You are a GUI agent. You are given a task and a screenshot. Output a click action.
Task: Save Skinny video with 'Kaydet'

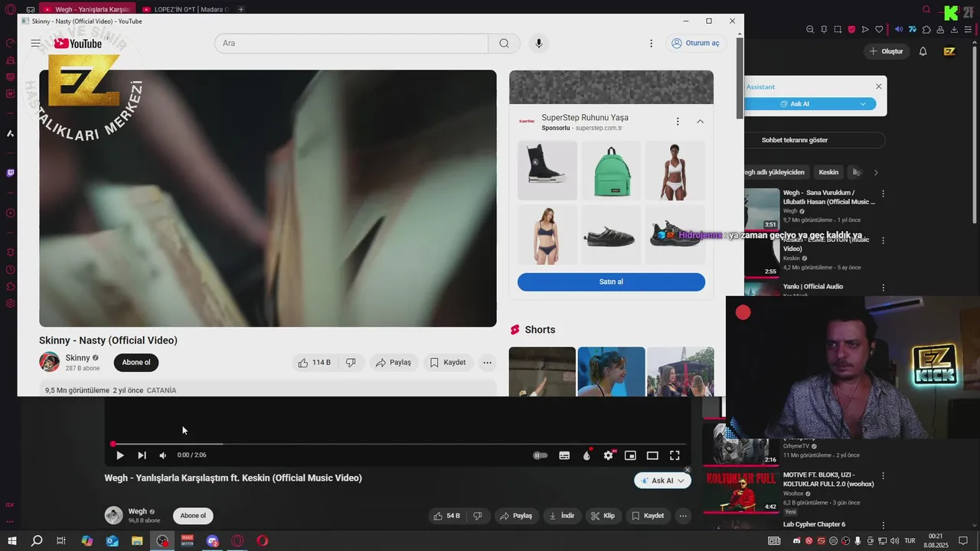[448, 362]
